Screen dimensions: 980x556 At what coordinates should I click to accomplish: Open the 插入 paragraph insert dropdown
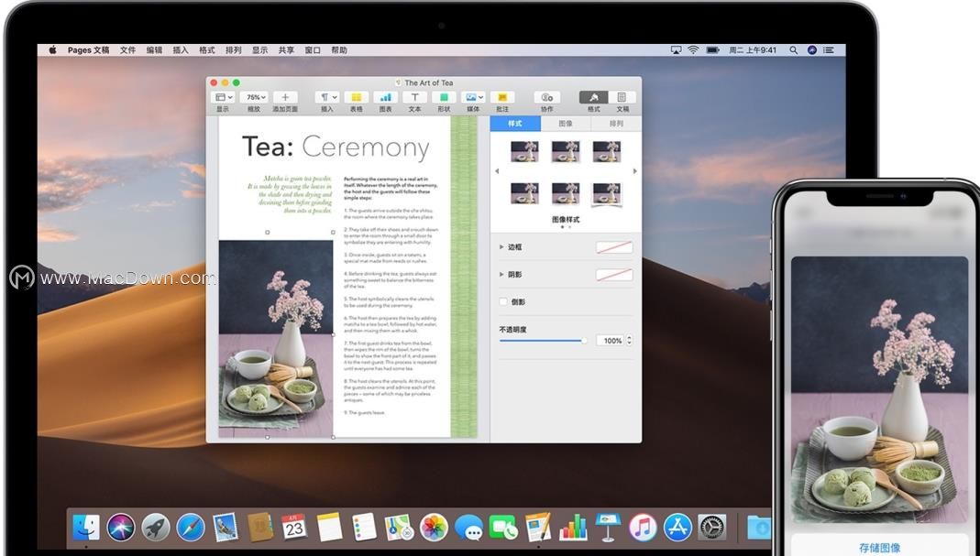(327, 97)
